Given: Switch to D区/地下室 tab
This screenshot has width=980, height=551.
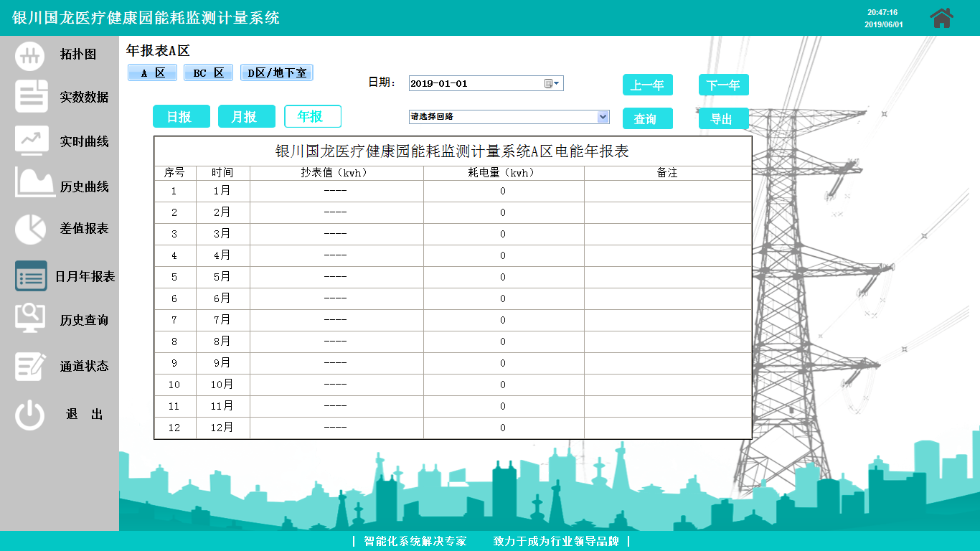Looking at the screenshot, I should (x=276, y=73).
